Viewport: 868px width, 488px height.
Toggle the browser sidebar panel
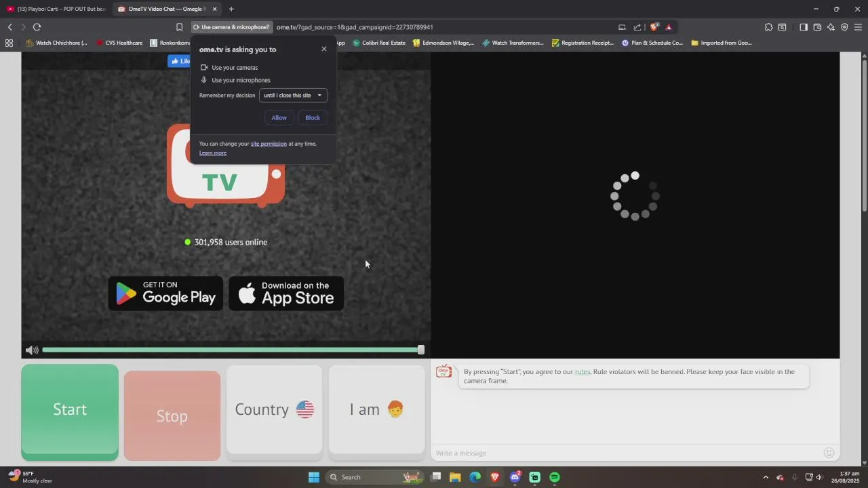[804, 27]
